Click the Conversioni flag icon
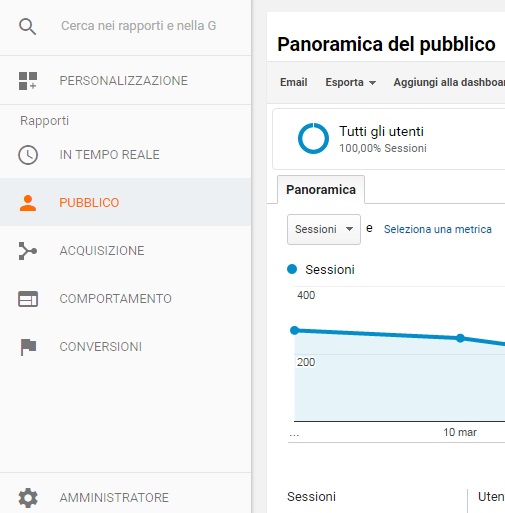The height and width of the screenshot is (513, 505). pos(28,347)
